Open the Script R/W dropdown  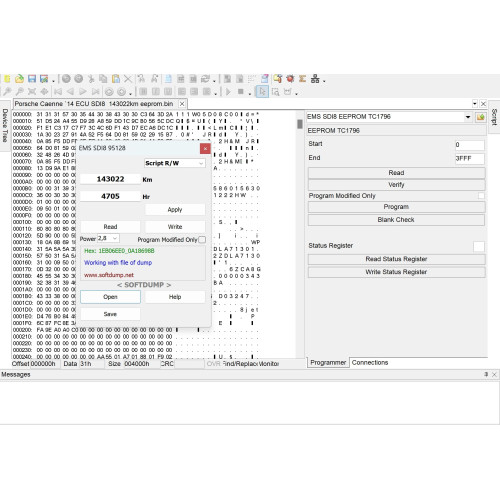coord(175,163)
